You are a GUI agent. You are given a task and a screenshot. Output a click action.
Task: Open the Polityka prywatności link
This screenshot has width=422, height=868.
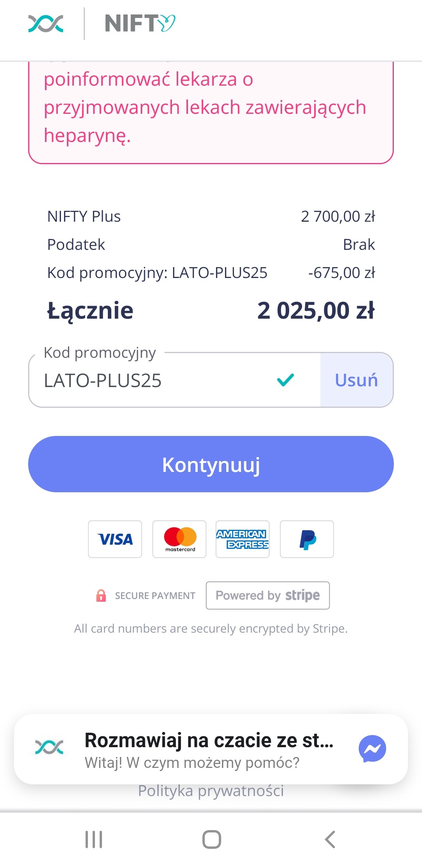pyautogui.click(x=211, y=791)
